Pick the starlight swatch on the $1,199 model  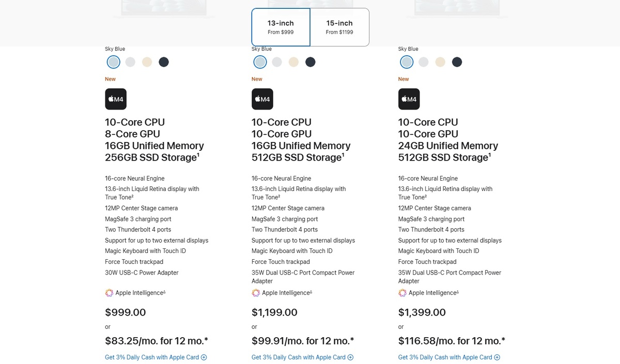(x=293, y=62)
